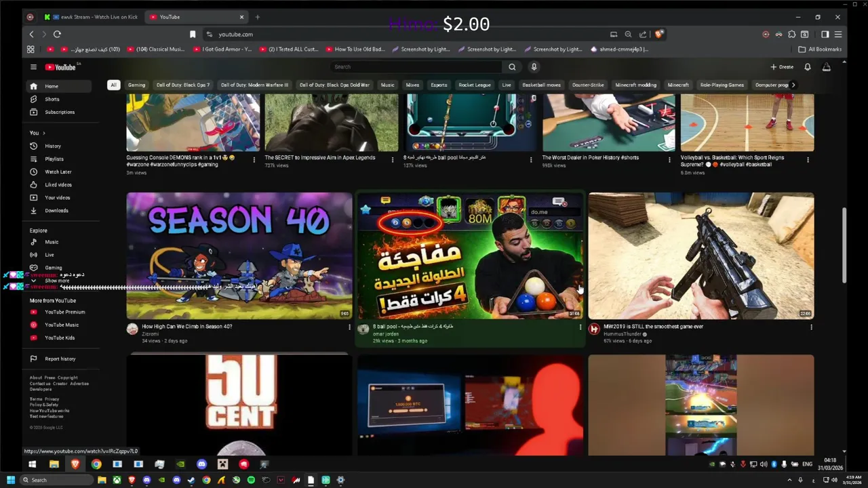
Task: Click 'MW2019 is STILL the smoothest game ever' title
Action: click(653, 327)
